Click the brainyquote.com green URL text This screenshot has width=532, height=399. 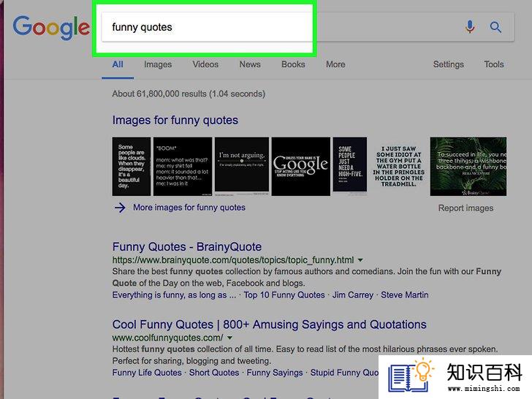(x=233, y=260)
